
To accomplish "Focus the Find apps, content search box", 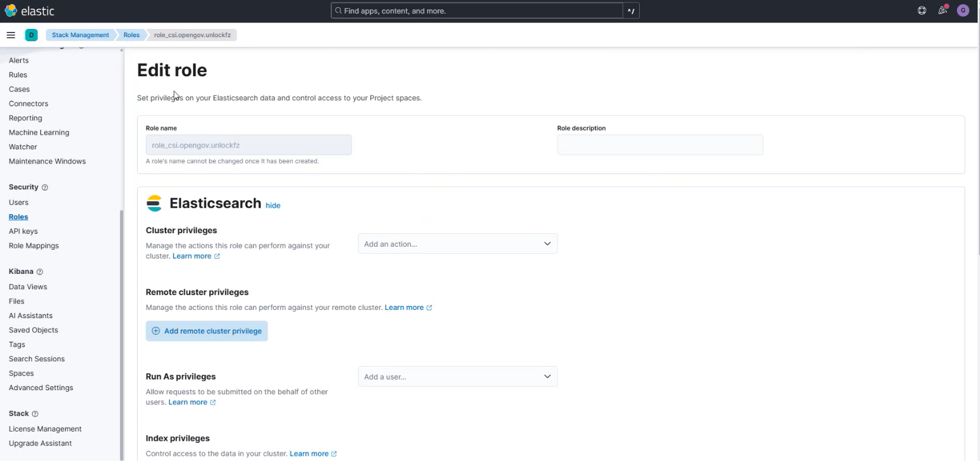I will (x=477, y=11).
